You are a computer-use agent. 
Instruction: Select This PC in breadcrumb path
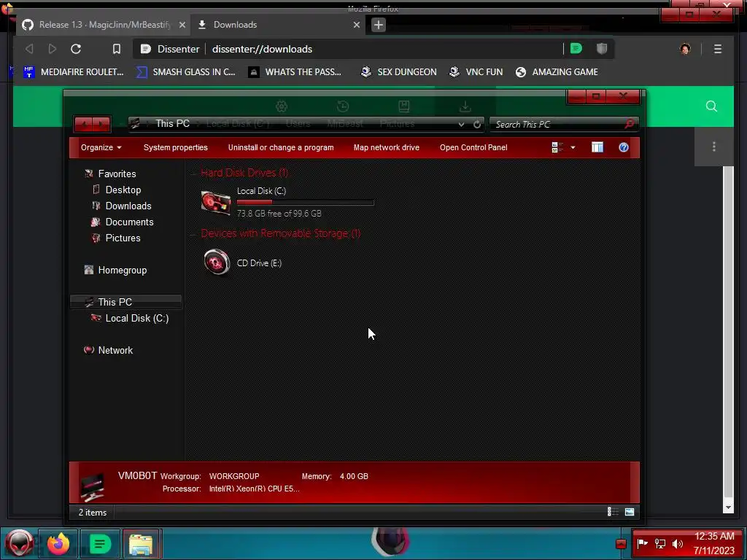(x=172, y=124)
